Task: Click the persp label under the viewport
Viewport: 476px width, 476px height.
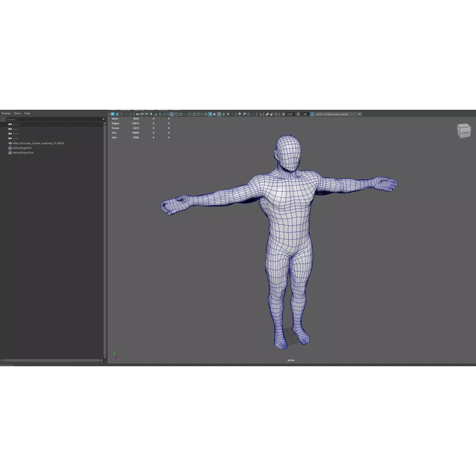Action: coord(291,360)
